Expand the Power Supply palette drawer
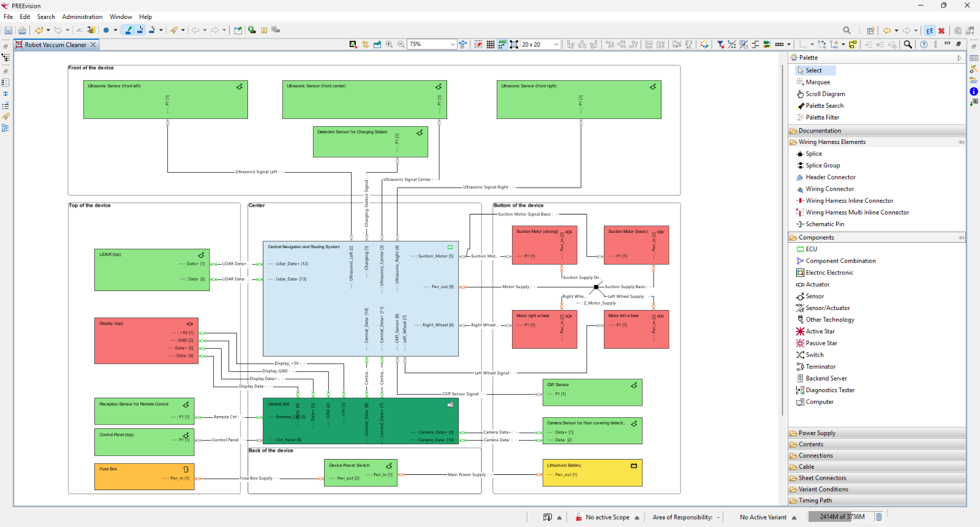 pos(877,433)
